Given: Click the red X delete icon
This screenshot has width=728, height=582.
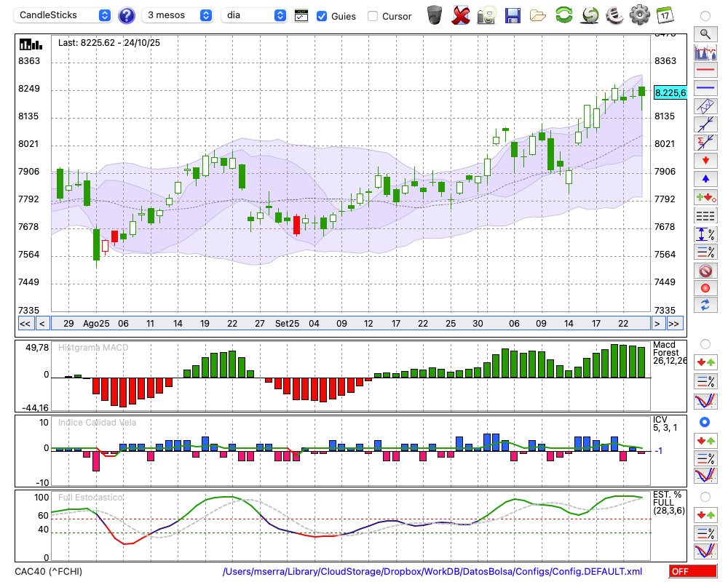Looking at the screenshot, I should pos(461,15).
